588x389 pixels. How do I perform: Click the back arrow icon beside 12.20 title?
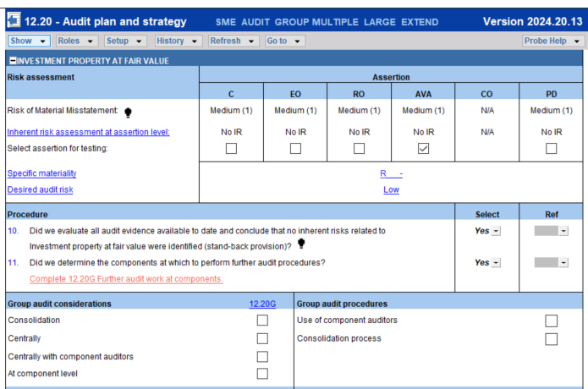coord(14,19)
